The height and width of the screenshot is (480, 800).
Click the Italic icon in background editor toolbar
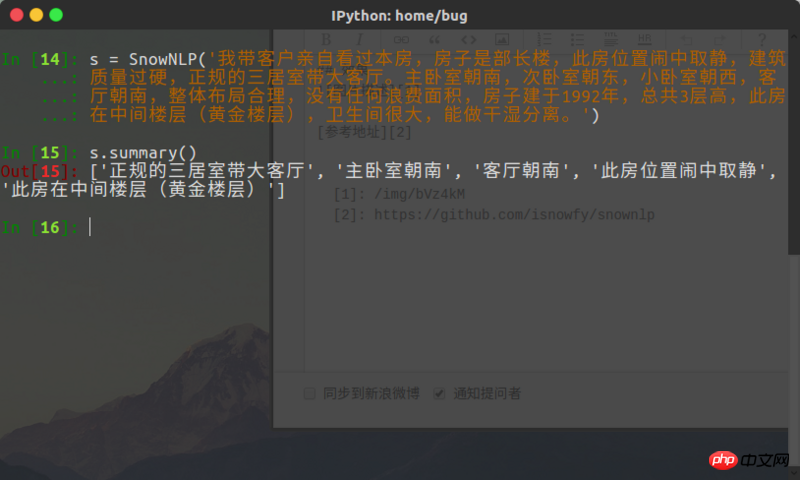[360, 39]
